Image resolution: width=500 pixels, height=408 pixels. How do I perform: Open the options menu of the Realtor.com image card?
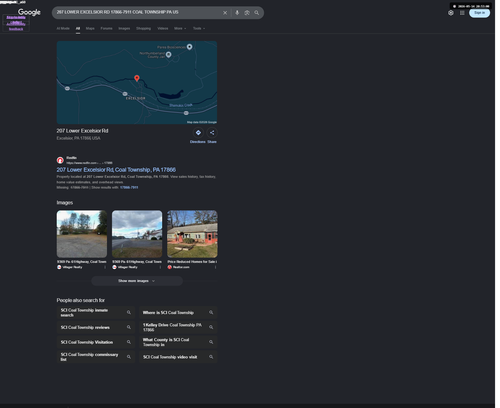pyautogui.click(x=215, y=267)
